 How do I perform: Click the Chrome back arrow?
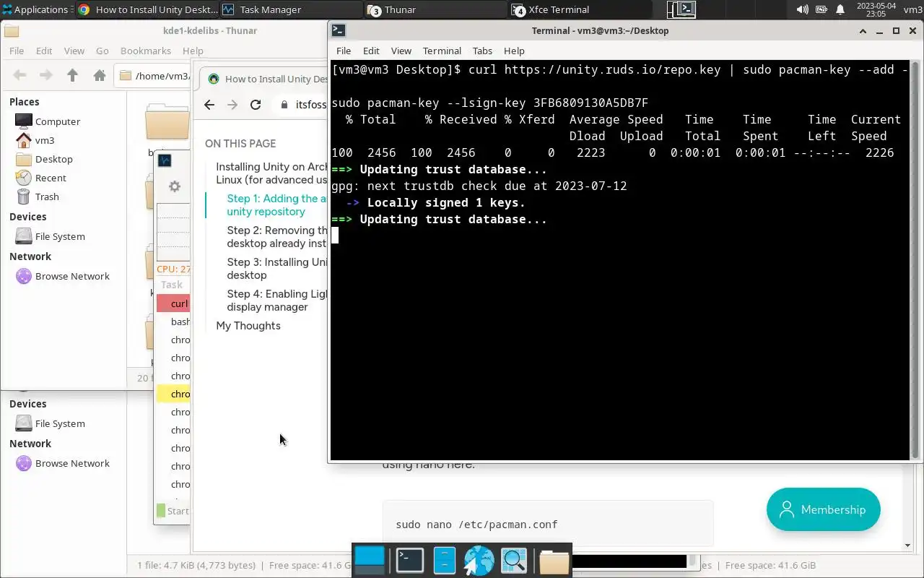pyautogui.click(x=209, y=105)
